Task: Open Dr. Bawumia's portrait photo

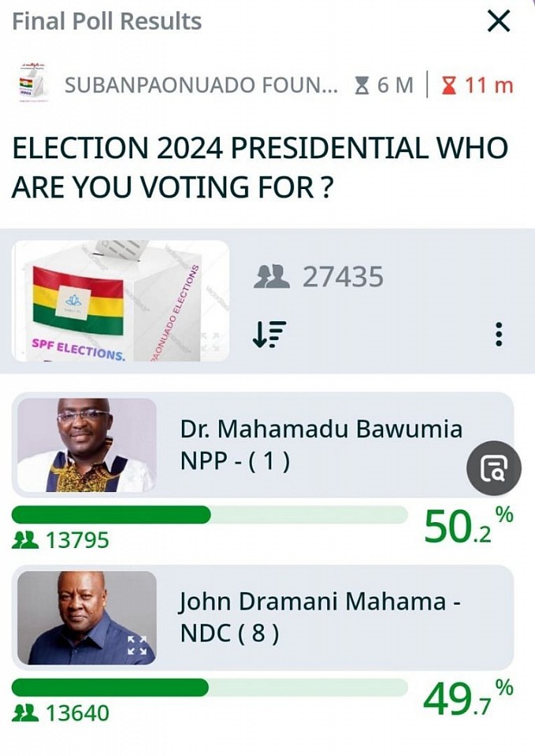Action: click(x=87, y=444)
